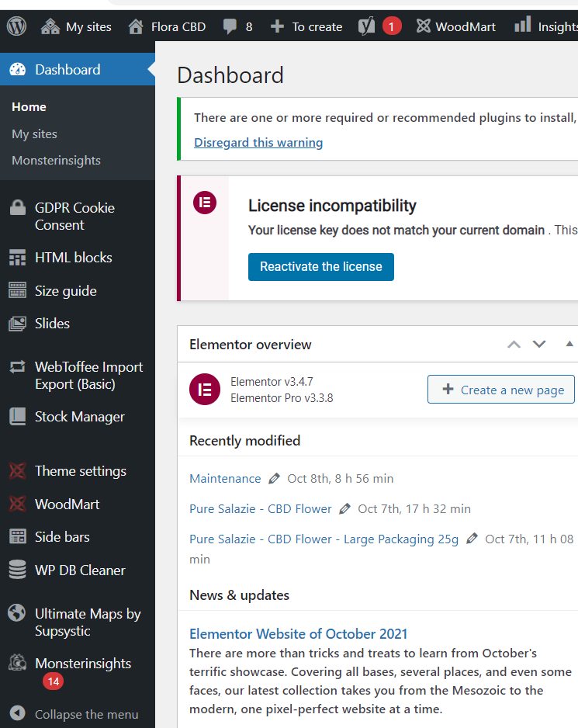
Task: Edit Maintenance via its pencil icon
Action: [275, 478]
